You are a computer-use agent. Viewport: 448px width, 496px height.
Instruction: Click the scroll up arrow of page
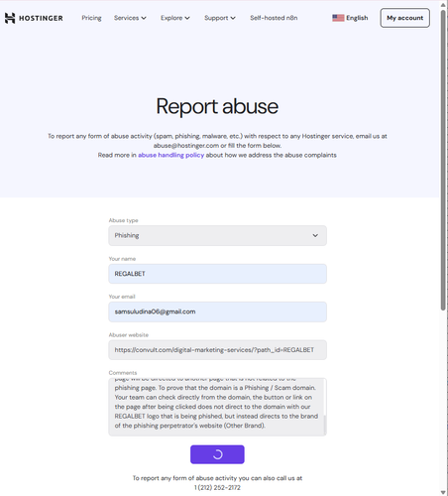coord(443,5)
